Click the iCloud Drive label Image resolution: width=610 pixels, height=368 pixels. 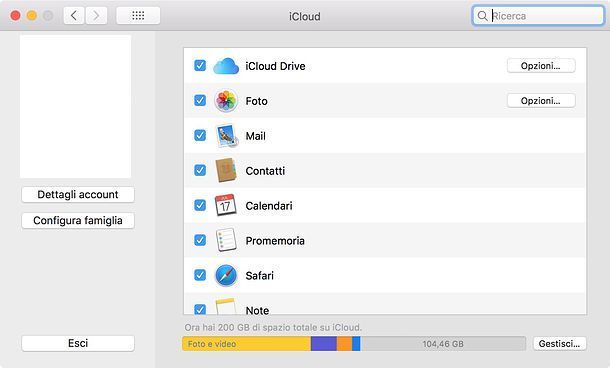275,66
